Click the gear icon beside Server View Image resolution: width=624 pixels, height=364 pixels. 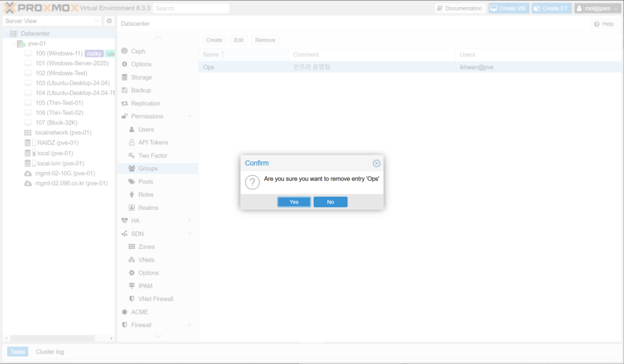(x=110, y=21)
